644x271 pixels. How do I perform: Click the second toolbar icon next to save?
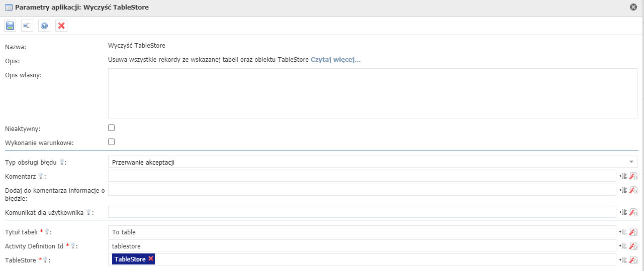click(x=27, y=26)
